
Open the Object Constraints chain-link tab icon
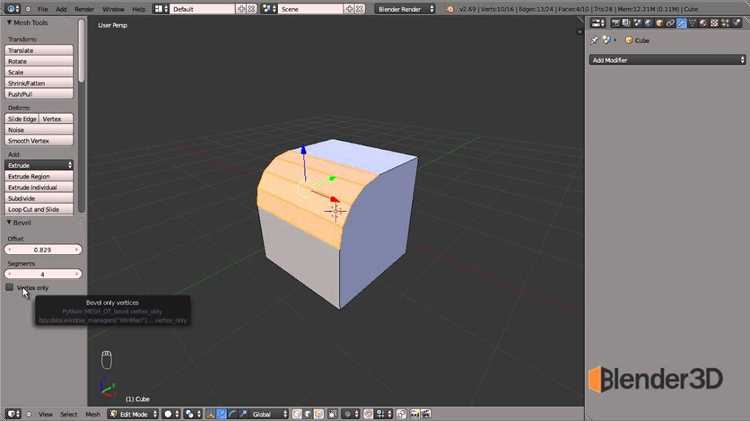click(x=671, y=22)
